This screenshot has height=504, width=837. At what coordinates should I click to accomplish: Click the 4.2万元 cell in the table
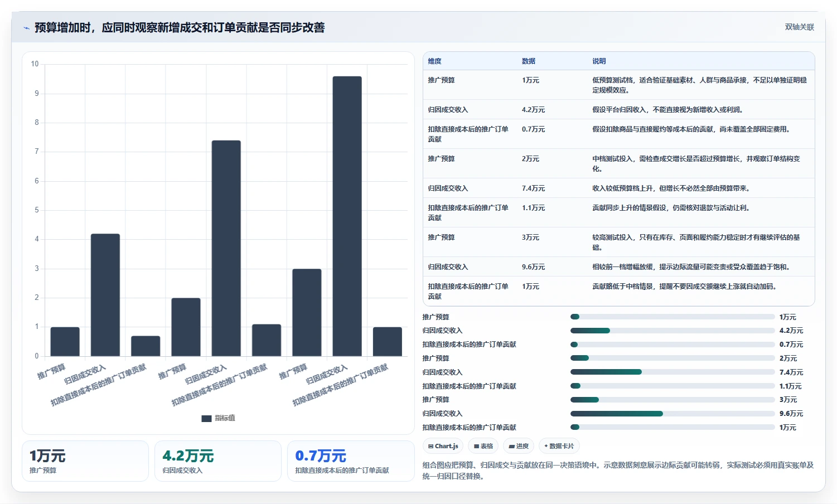point(533,110)
